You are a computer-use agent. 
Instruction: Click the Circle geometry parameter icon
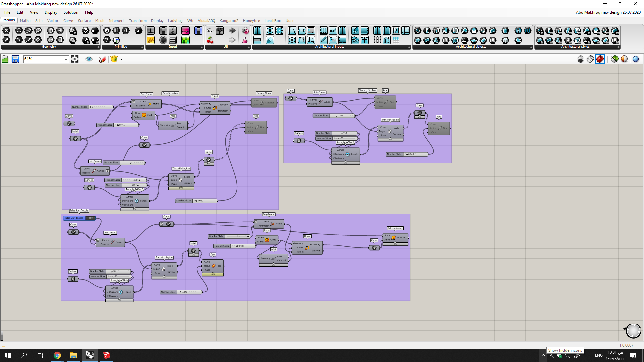tap(19, 31)
